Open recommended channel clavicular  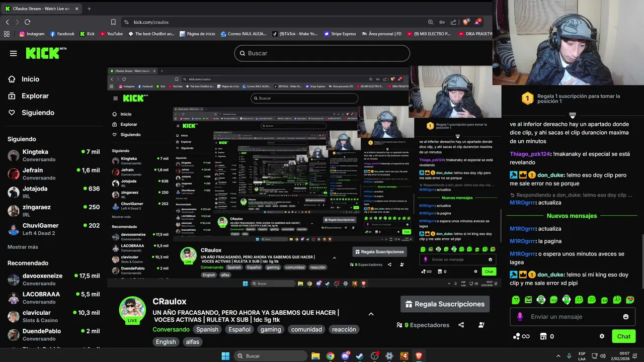pyautogui.click(x=53, y=316)
